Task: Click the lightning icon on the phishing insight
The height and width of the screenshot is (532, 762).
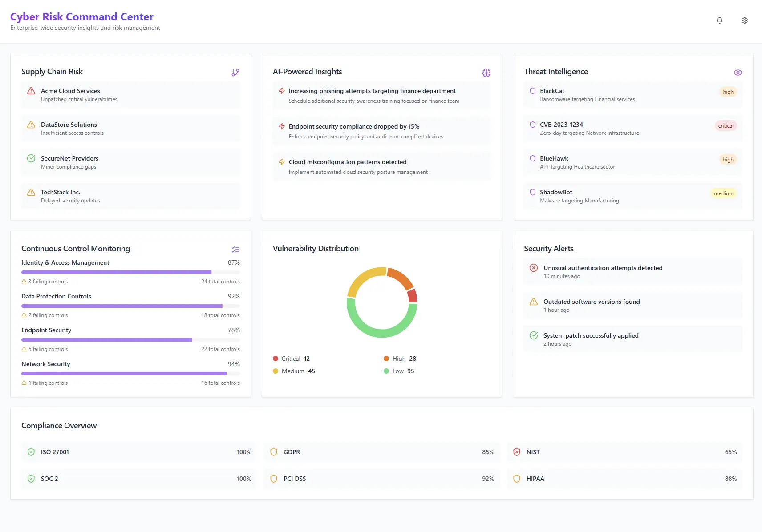Action: (x=281, y=91)
